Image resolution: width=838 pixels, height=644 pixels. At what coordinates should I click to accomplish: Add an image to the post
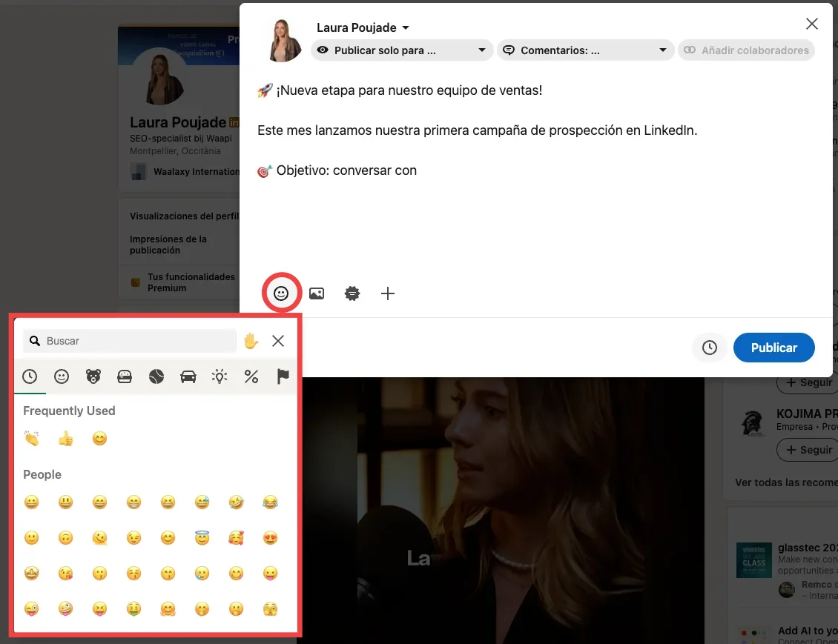(317, 293)
